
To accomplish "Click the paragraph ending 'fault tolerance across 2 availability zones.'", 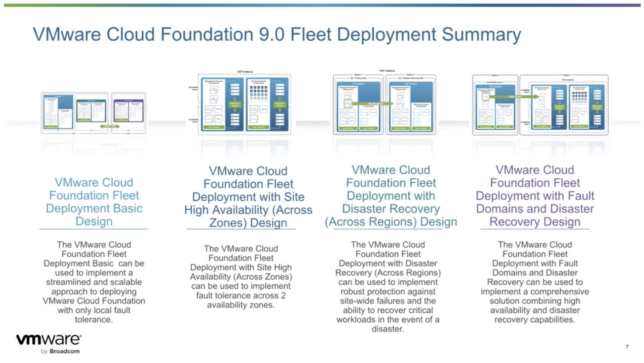I will tap(241, 277).
